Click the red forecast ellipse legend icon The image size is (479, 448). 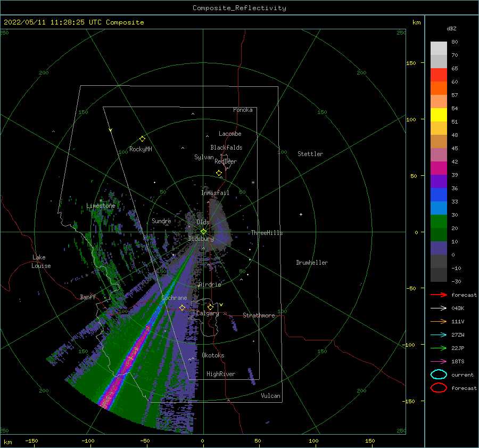(439, 388)
